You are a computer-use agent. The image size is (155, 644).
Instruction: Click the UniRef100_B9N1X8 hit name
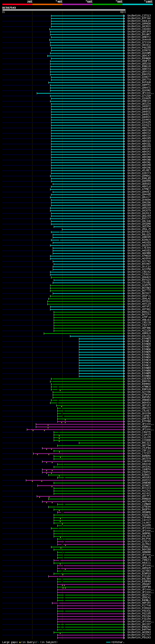coord(139,66)
